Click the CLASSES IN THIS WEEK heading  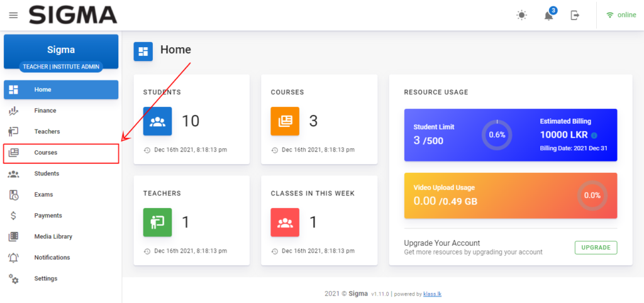tap(313, 194)
